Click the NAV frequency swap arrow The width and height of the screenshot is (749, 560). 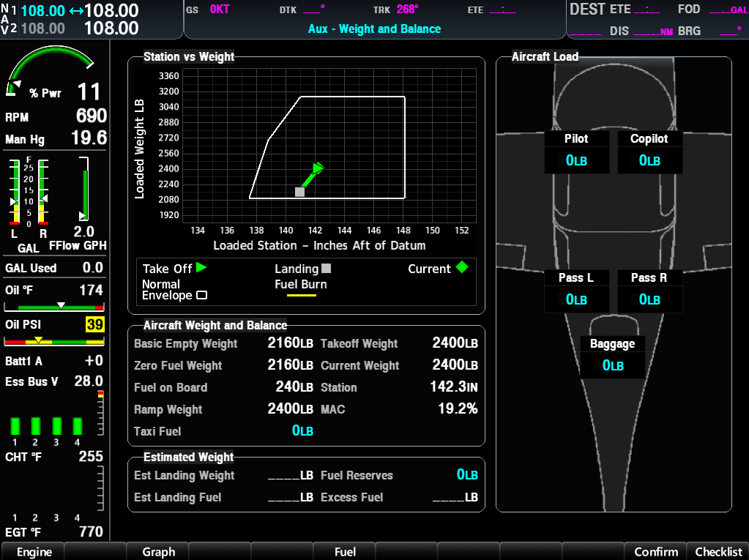[76, 11]
